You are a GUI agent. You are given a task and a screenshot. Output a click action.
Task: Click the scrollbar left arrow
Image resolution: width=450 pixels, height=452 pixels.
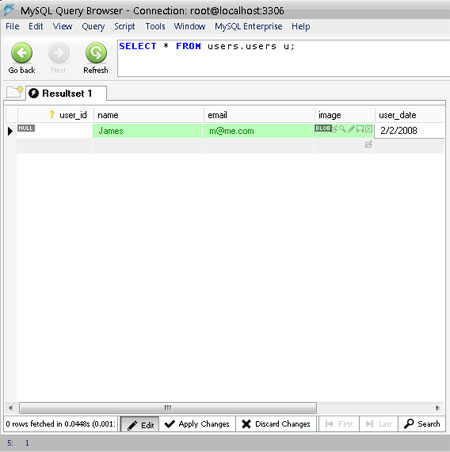pos(11,408)
